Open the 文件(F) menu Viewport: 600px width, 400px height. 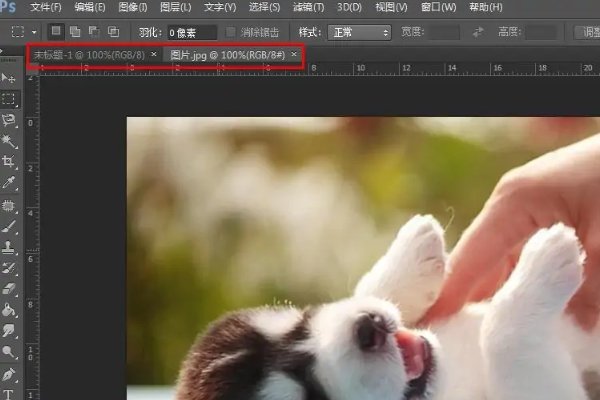click(x=46, y=7)
